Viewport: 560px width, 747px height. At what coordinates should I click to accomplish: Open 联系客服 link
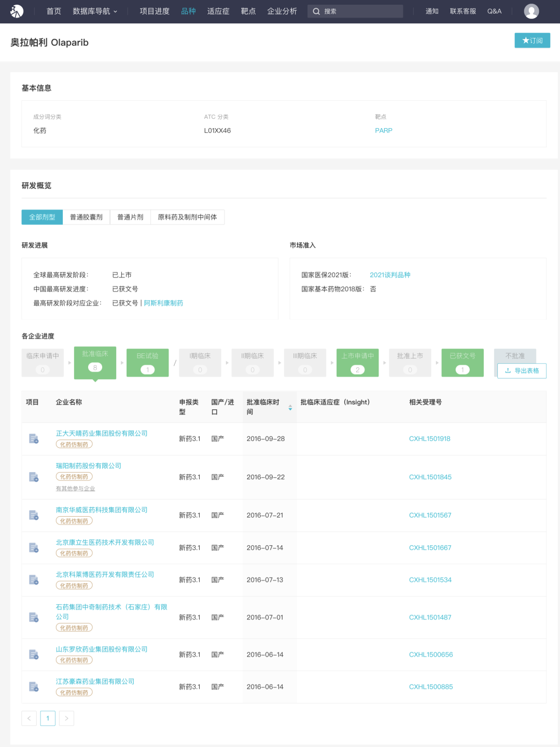[x=463, y=11]
